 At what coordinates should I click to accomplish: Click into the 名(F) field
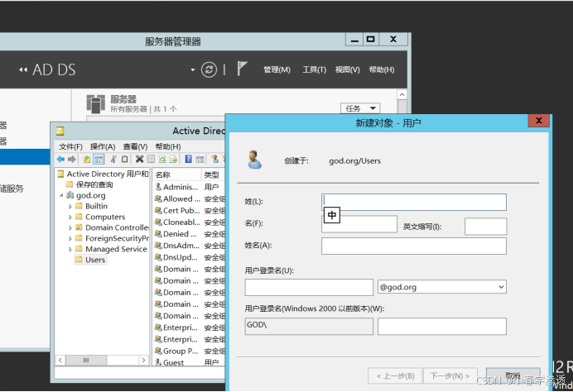click(x=359, y=224)
